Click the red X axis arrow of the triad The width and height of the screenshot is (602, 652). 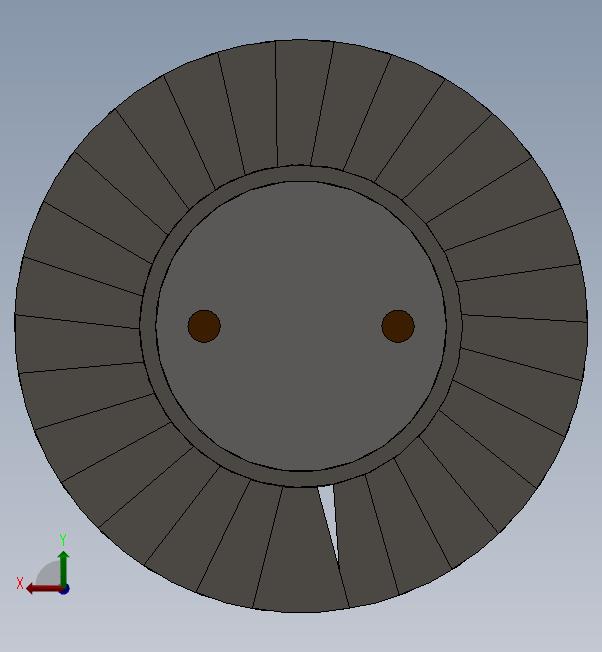point(43,588)
